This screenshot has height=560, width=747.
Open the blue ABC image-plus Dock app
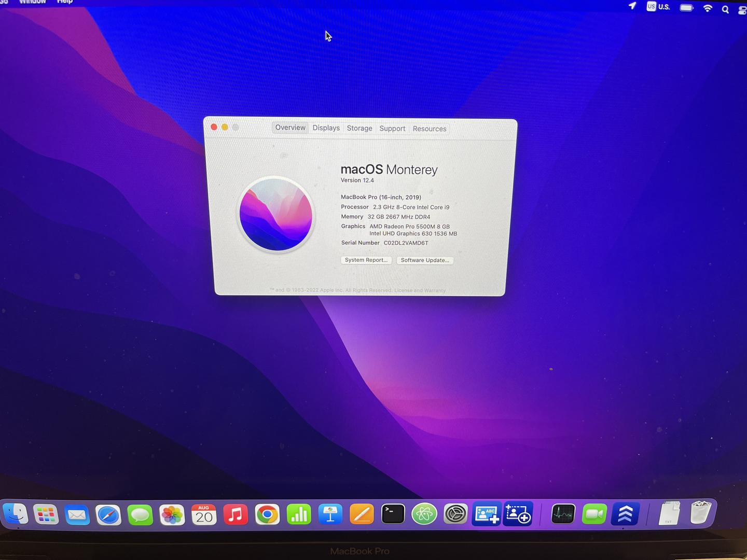point(487,514)
